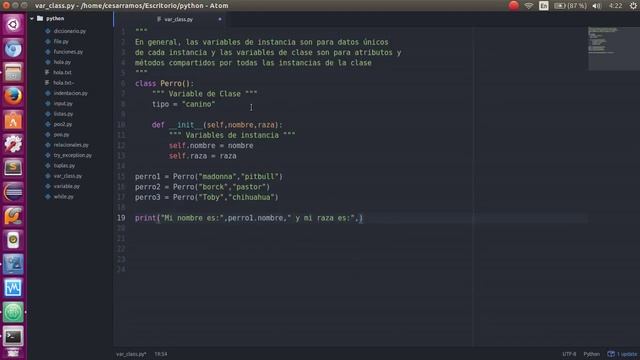Open poo.py in the tree view
The image size is (640, 360).
(x=61, y=134)
